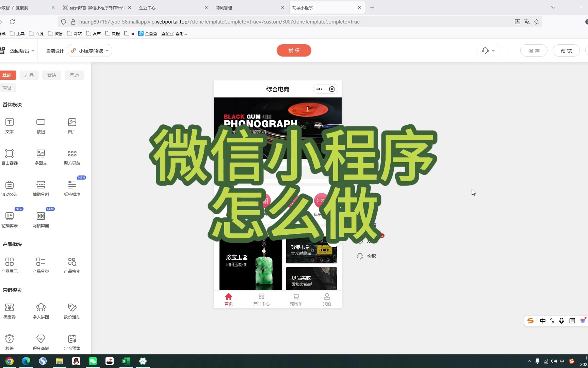588x368 pixels.
Task: Add the 产品展示 product display module
Action: coord(10,265)
